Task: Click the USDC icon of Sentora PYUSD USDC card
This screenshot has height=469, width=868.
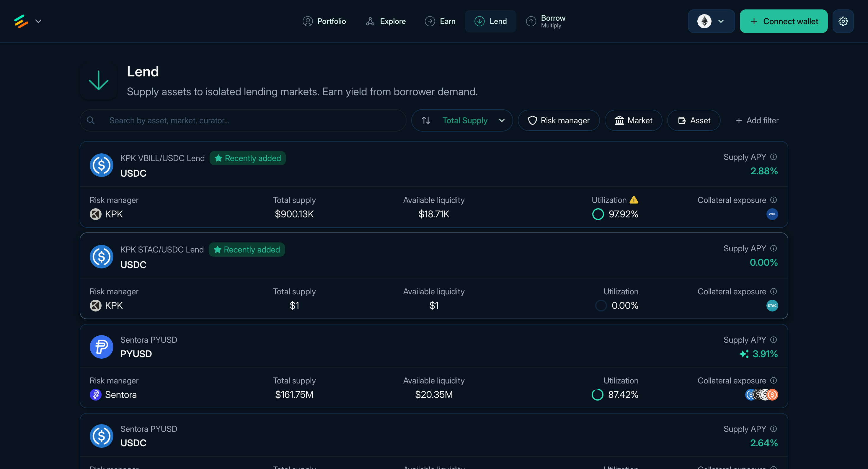Action: (x=102, y=436)
